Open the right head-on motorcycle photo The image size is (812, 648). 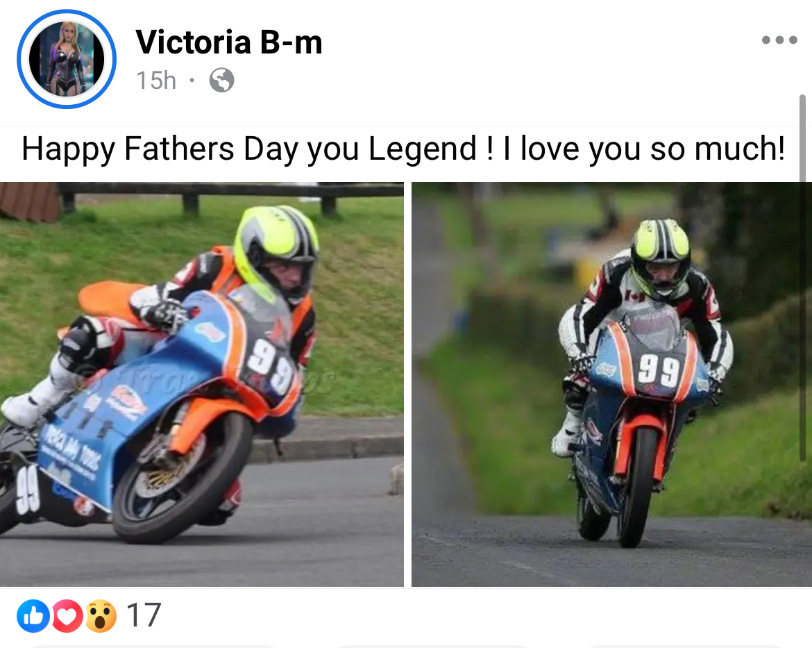coord(611,384)
